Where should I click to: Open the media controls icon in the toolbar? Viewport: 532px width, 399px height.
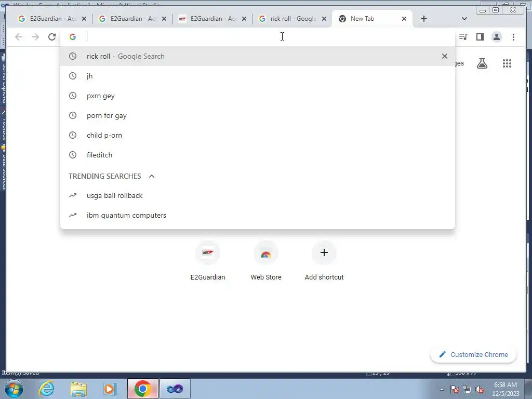click(x=463, y=37)
